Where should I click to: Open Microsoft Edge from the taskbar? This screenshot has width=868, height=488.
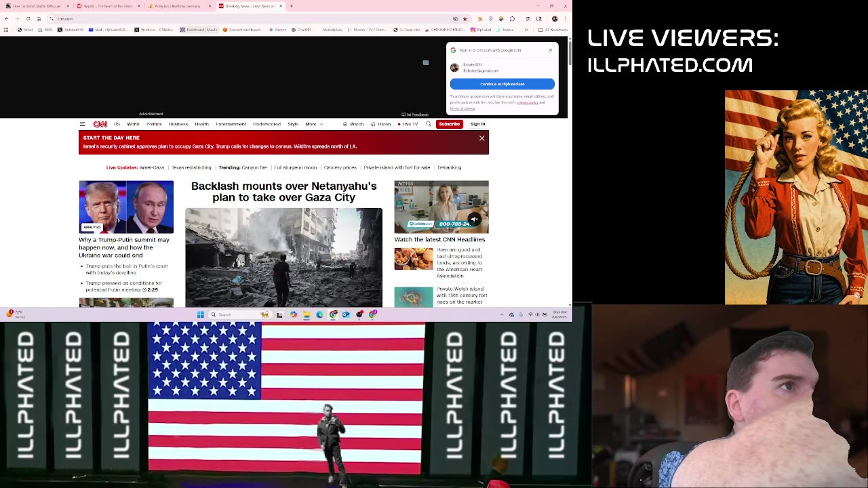point(320,314)
